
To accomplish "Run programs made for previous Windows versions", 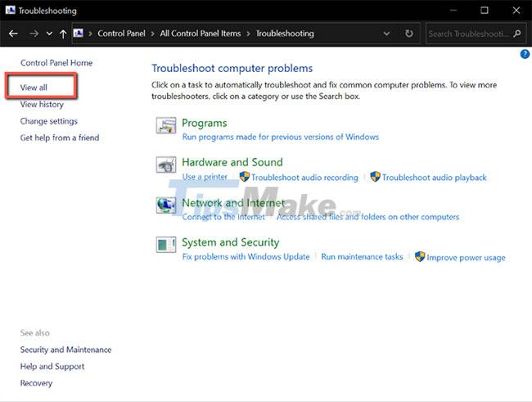I will [x=280, y=138].
